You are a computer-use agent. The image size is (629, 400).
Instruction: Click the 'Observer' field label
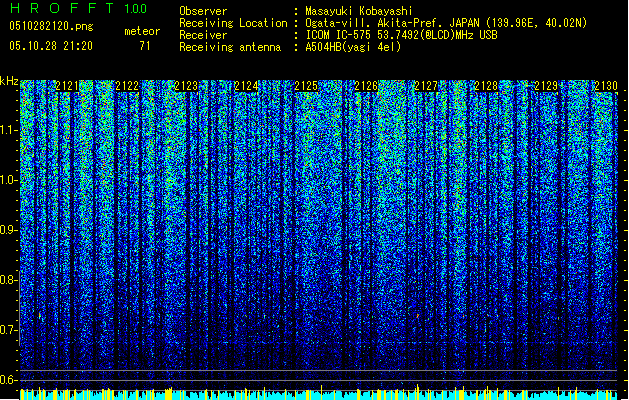(203, 11)
